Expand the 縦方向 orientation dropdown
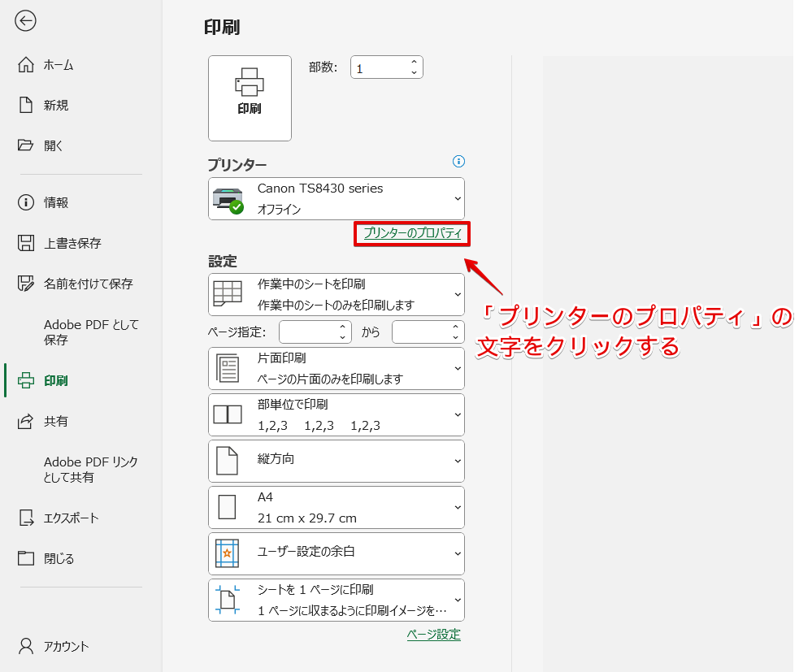 [x=456, y=461]
